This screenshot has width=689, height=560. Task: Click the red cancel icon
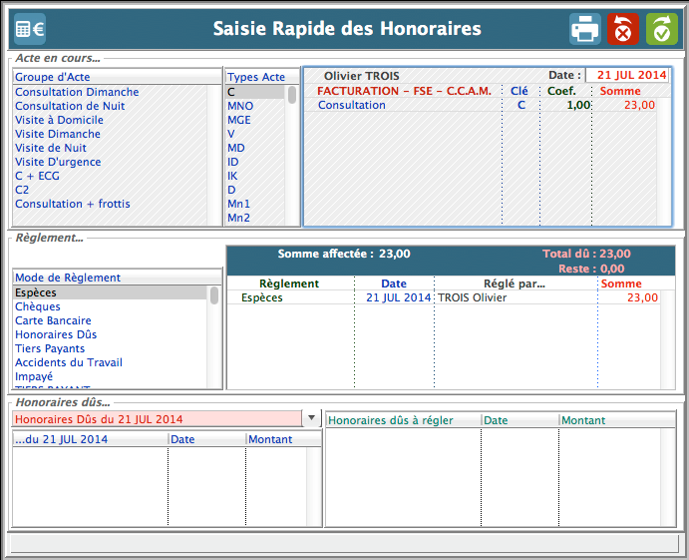point(623,29)
